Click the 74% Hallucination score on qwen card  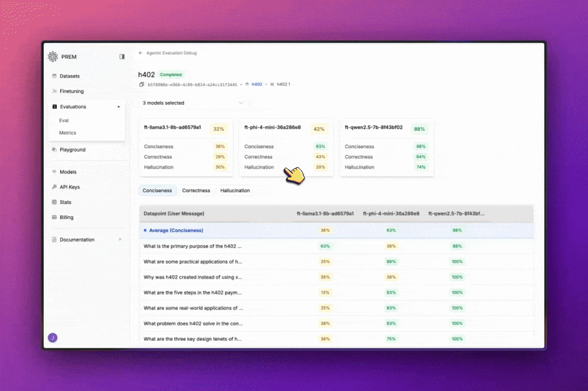tap(421, 167)
